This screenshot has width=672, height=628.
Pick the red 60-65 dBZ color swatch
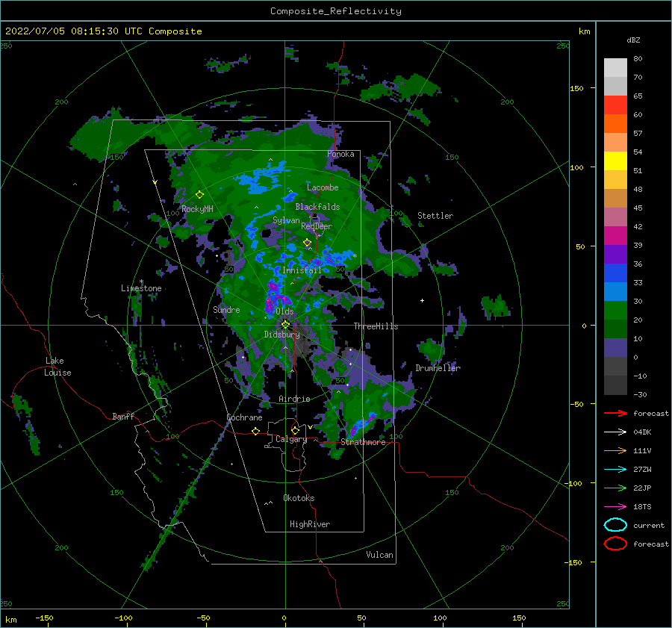[x=615, y=105]
